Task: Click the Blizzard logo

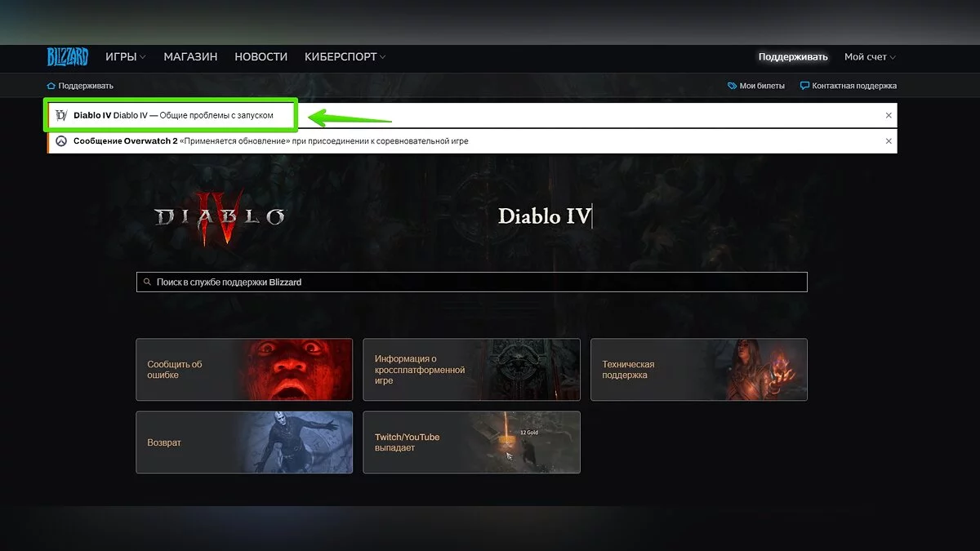Action: tap(67, 57)
